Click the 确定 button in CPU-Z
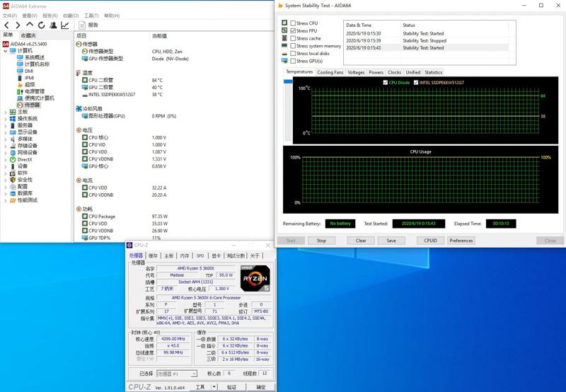 pos(261,387)
